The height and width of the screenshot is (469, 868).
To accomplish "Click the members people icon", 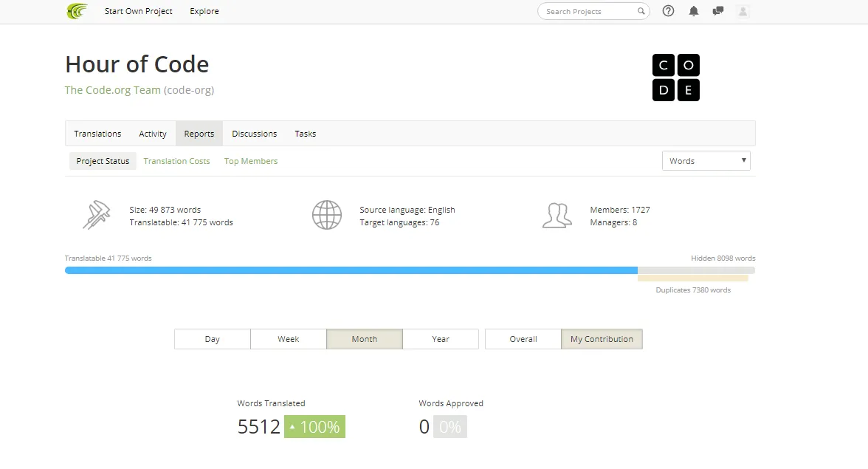I will pyautogui.click(x=557, y=216).
